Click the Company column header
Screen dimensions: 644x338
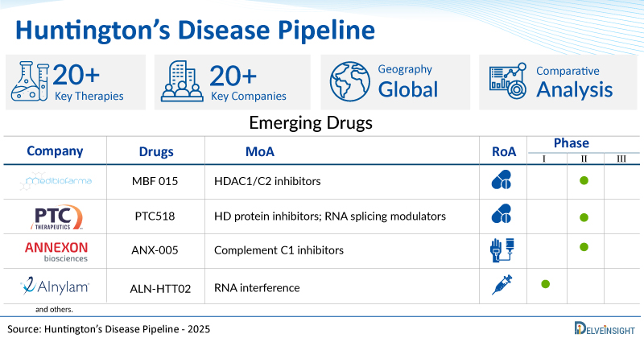[55, 151]
